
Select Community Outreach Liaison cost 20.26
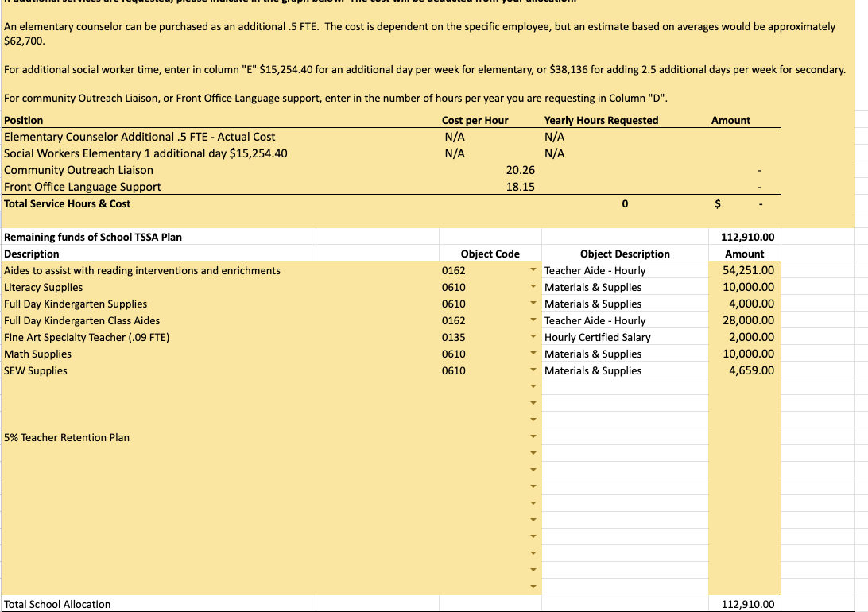tap(490, 170)
